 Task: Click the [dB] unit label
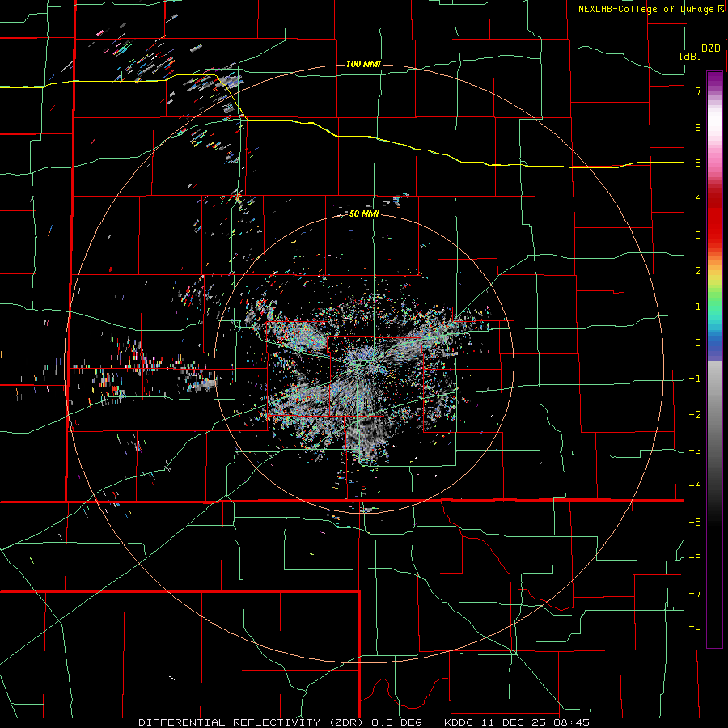click(691, 56)
